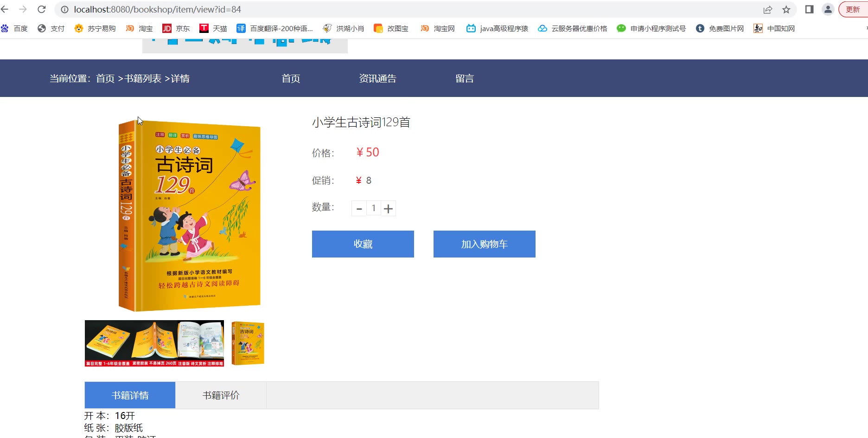Viewport: 868px width, 438px height.
Task: Open the 百度 bookmark
Action: click(14, 28)
